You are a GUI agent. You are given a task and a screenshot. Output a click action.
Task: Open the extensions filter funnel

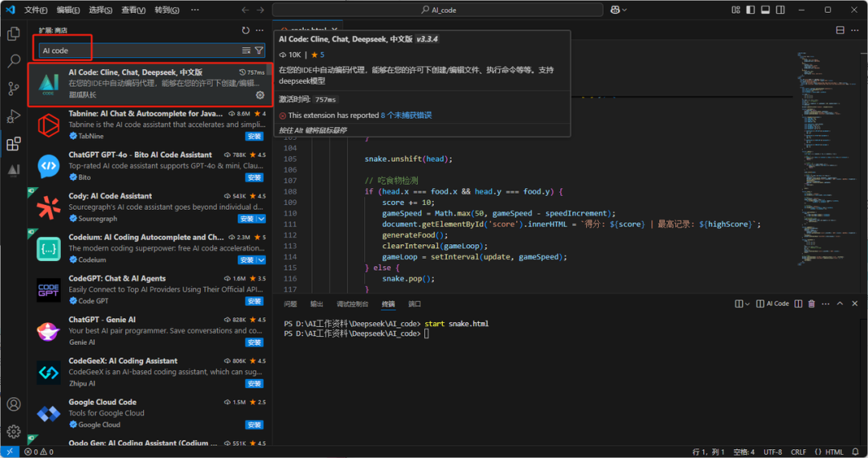click(259, 51)
